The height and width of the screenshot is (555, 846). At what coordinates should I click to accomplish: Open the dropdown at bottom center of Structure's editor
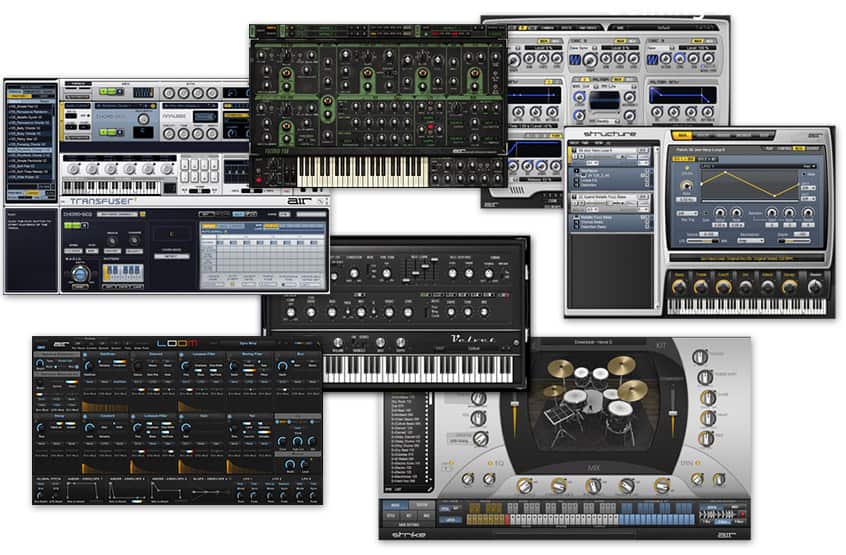751,241
